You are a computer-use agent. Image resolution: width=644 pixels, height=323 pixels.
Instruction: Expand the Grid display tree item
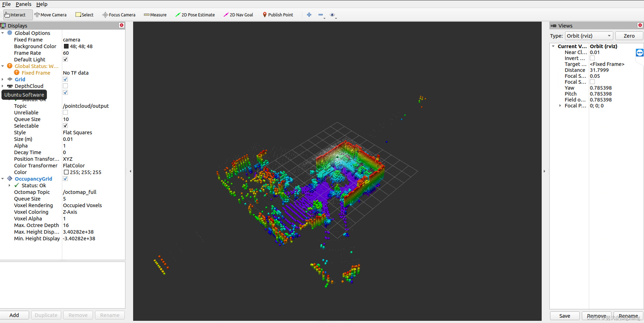tap(3, 79)
